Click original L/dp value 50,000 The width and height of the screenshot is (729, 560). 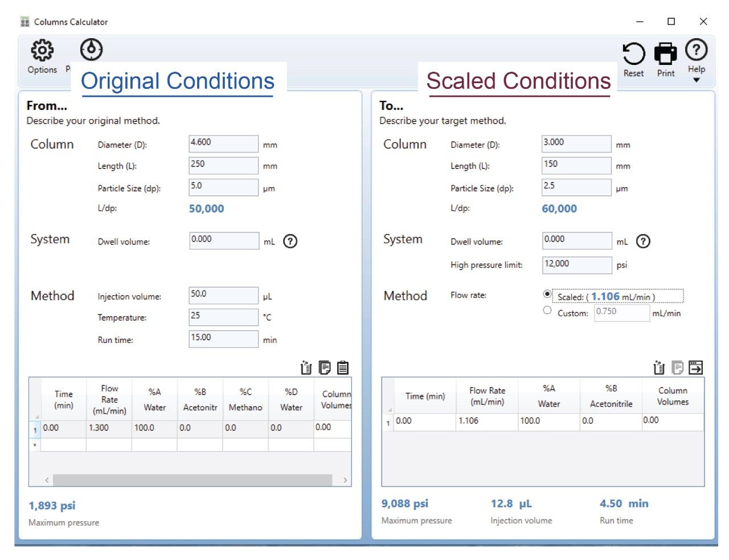tap(206, 209)
